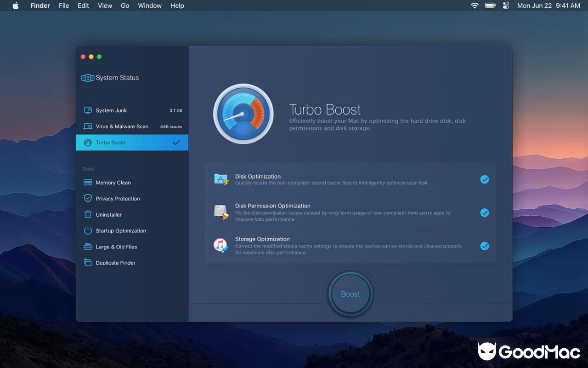This screenshot has height=368, width=588.
Task: Open the Go menu
Action: click(125, 6)
